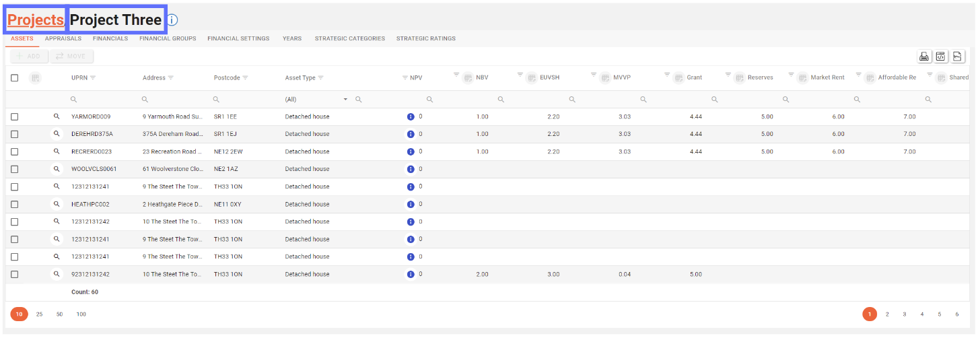Follow the Projects breadcrumb link
The height and width of the screenshot is (340, 980).
pyautogui.click(x=35, y=20)
